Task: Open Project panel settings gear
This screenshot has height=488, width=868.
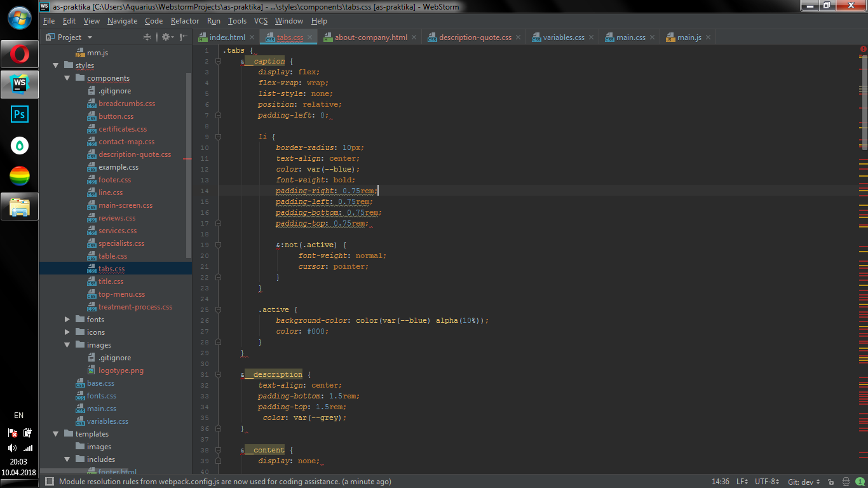Action: (x=166, y=37)
